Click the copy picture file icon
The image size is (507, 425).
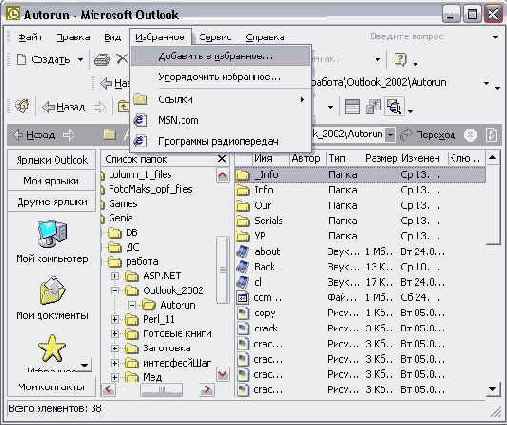coord(243,313)
